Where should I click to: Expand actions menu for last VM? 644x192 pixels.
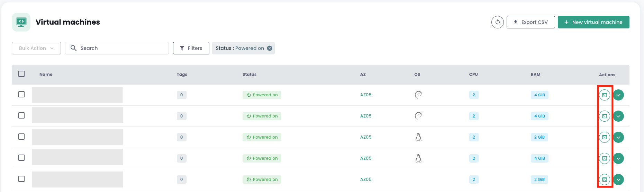pos(618,180)
